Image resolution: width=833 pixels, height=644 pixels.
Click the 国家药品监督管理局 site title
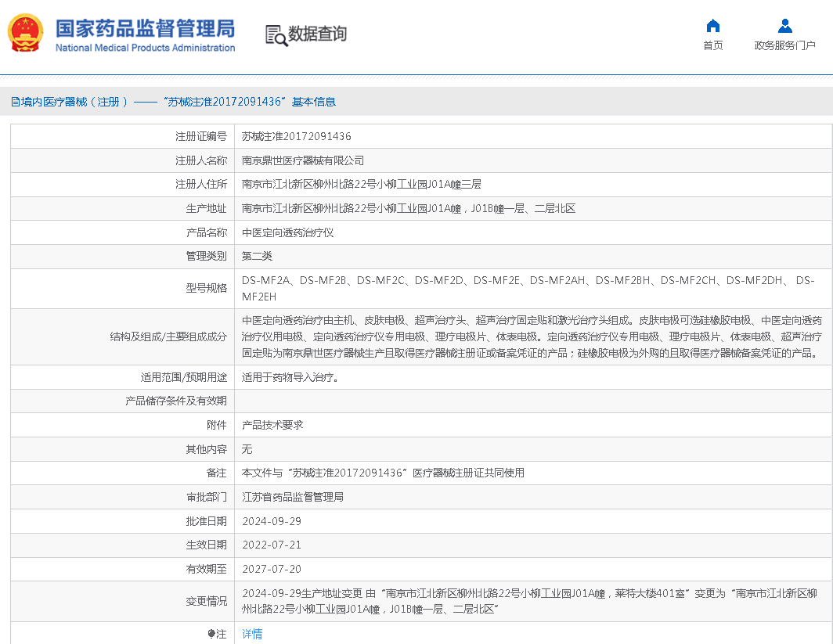(x=145, y=28)
